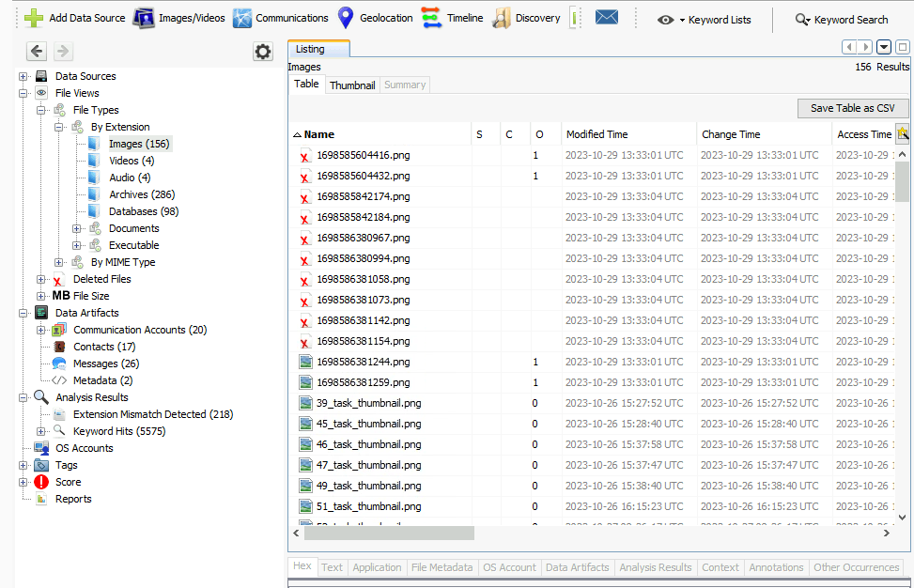Open the Geolocation map tool
Viewport: 914px width, 588px height.
pyautogui.click(x=376, y=18)
